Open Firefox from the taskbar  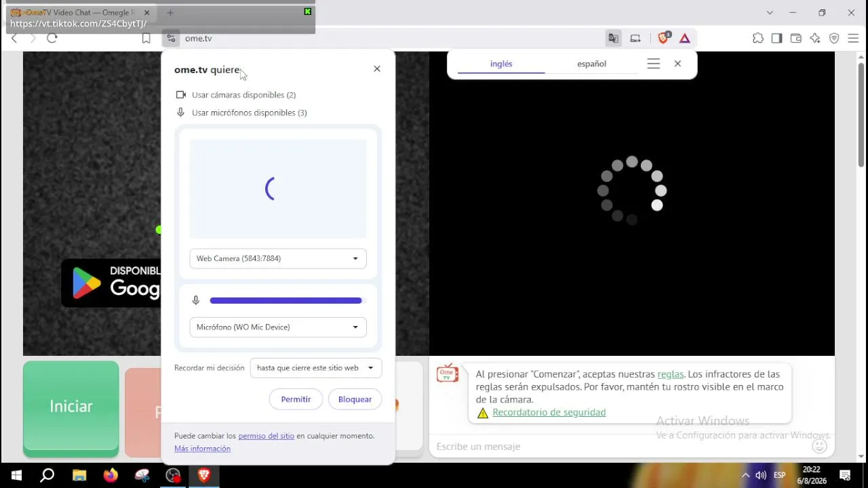tap(111, 475)
